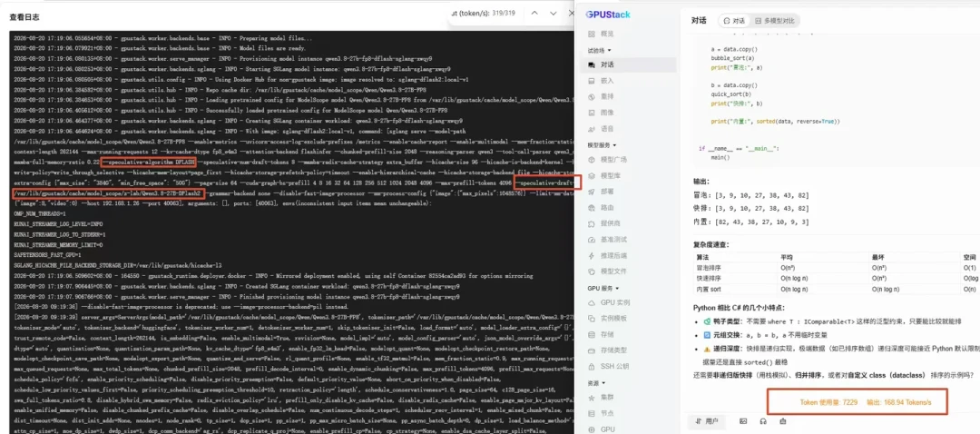
Task: Click the 冒泡排序 table cell
Action: [707, 268]
